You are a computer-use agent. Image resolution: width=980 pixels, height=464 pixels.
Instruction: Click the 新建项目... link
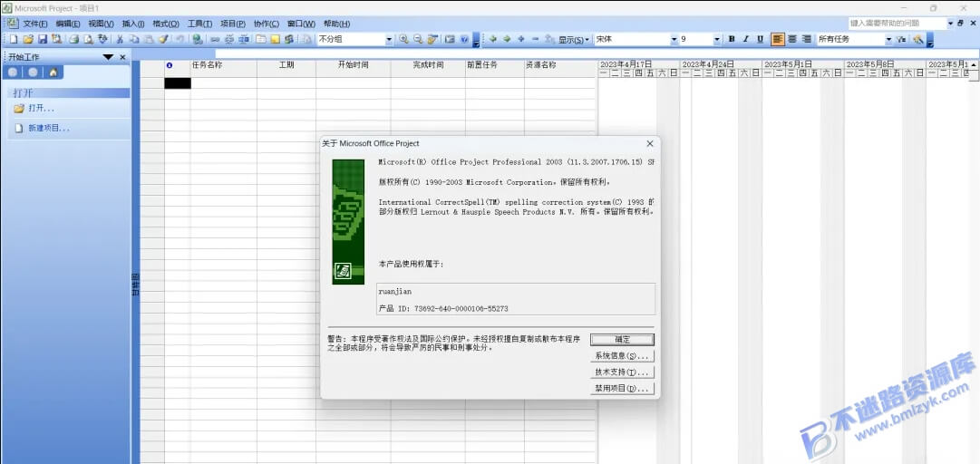[49, 128]
